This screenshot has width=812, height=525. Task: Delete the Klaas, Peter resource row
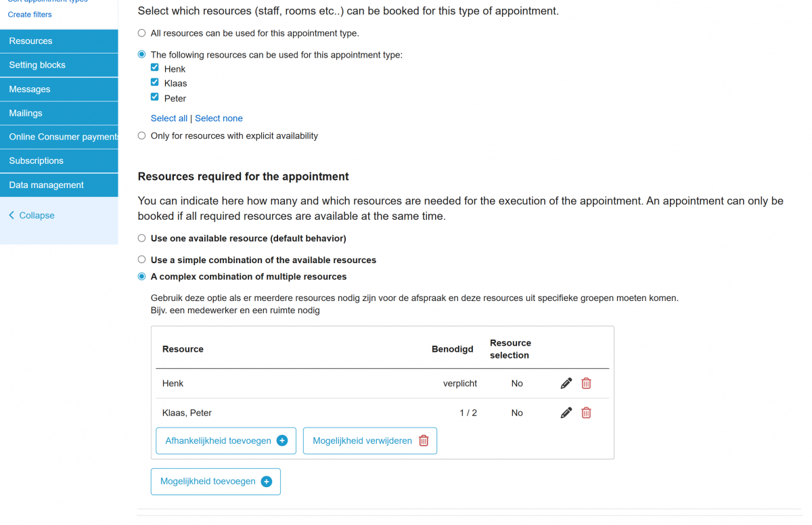tap(586, 413)
